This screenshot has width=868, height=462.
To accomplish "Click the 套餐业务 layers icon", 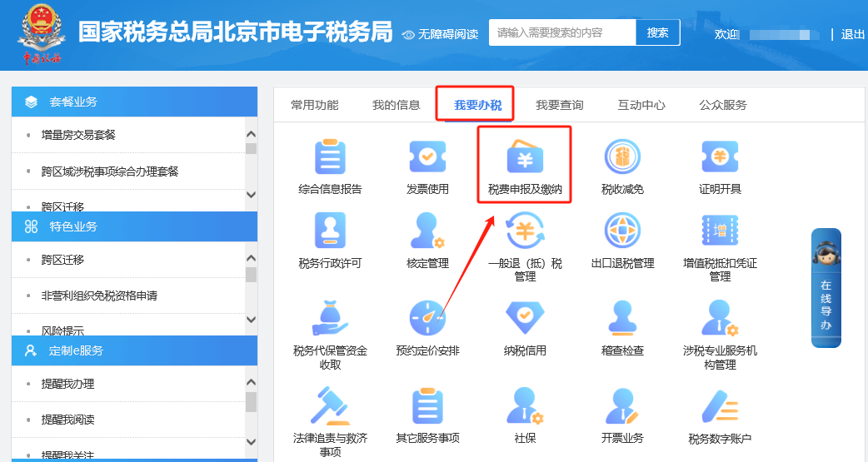I will tap(31, 102).
